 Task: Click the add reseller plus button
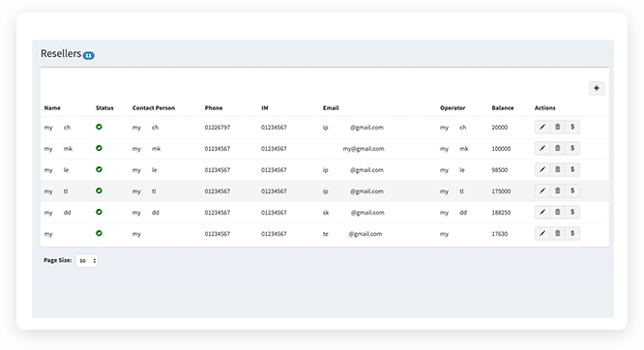click(597, 88)
